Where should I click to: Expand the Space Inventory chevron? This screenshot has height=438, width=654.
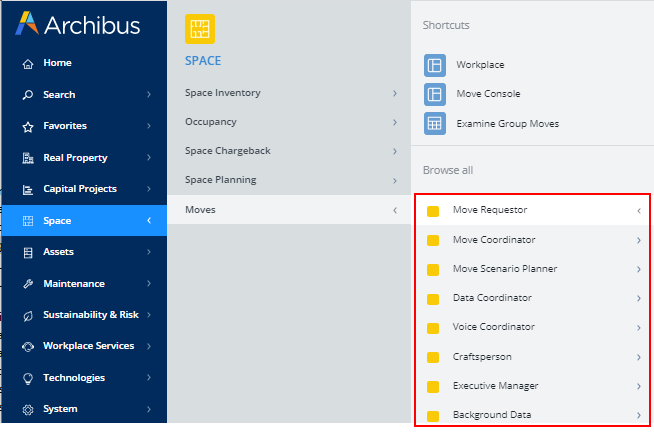click(x=394, y=93)
